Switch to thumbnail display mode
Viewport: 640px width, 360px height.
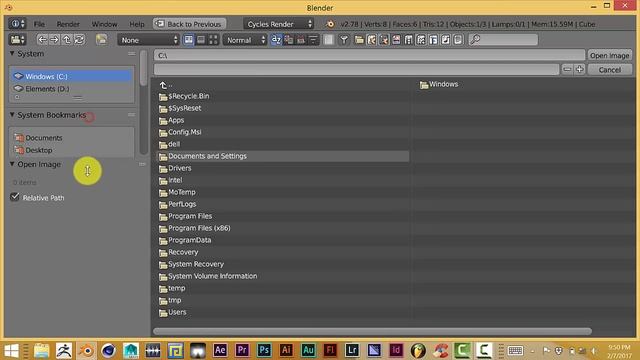click(x=213, y=40)
